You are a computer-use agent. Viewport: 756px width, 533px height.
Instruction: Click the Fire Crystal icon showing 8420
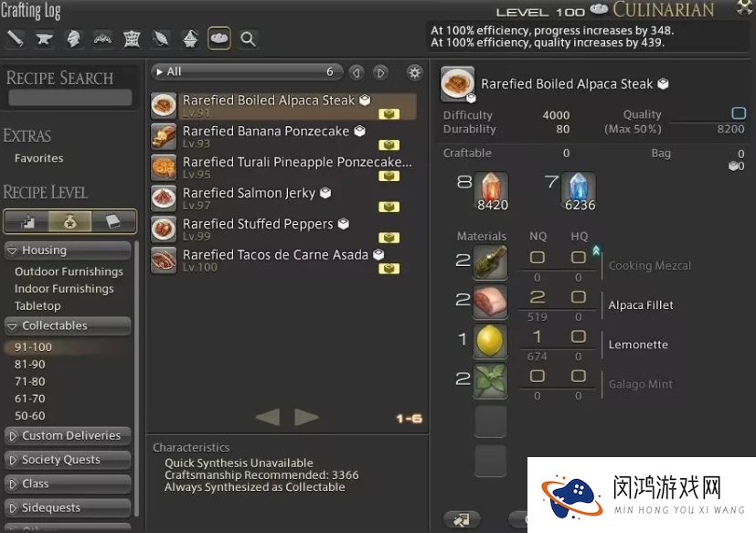(492, 189)
